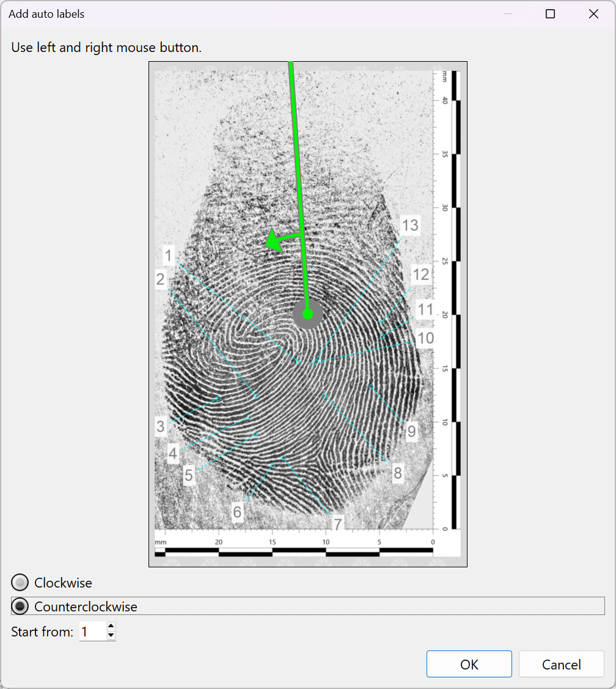Click the Start from number field
This screenshot has height=689, width=616.
point(92,632)
